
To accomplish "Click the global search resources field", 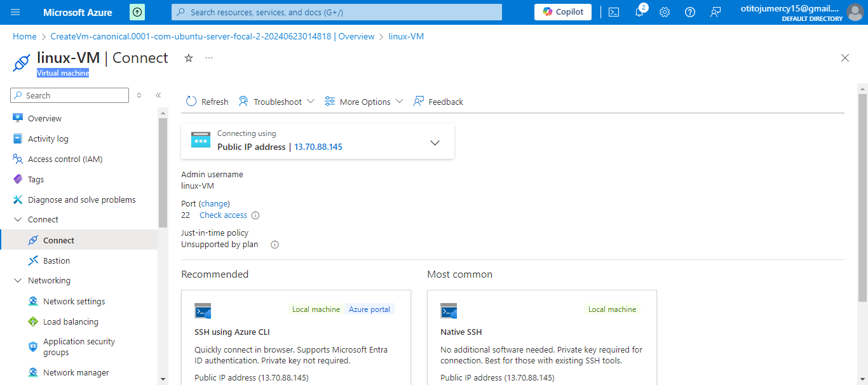I will point(337,12).
